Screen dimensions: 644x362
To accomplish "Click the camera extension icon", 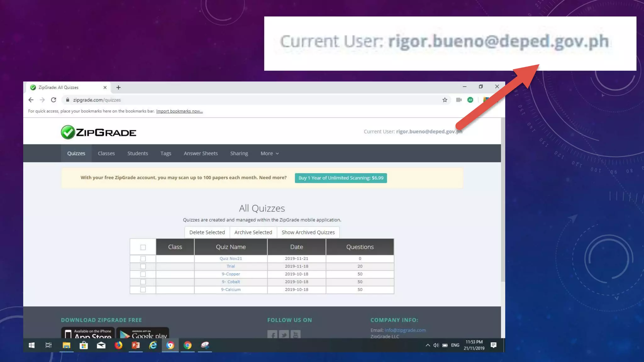I will (x=459, y=100).
